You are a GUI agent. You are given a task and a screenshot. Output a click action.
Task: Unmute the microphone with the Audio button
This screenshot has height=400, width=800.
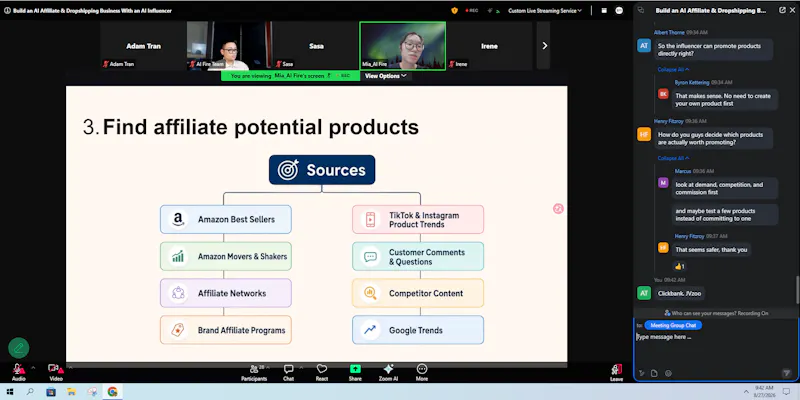click(18, 372)
